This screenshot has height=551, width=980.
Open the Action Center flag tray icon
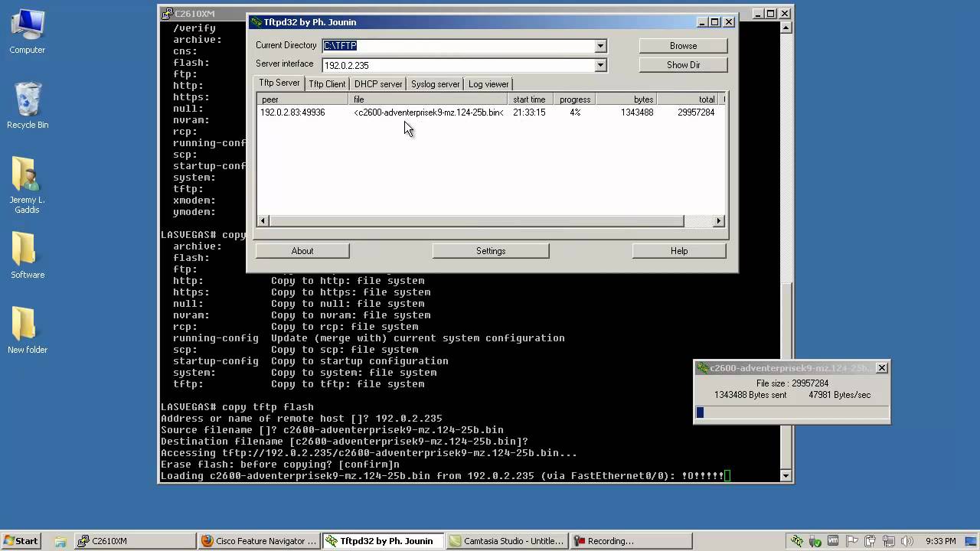pyautogui.click(x=852, y=541)
